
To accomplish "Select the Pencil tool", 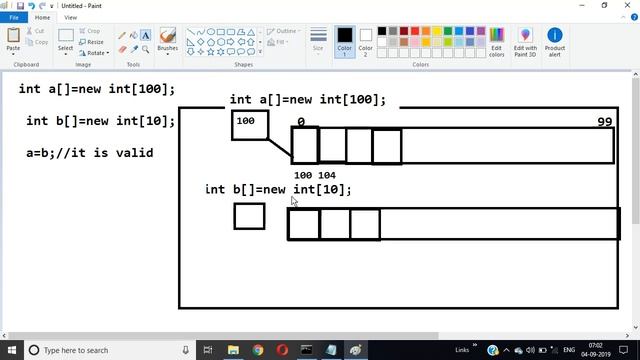I will (x=122, y=36).
